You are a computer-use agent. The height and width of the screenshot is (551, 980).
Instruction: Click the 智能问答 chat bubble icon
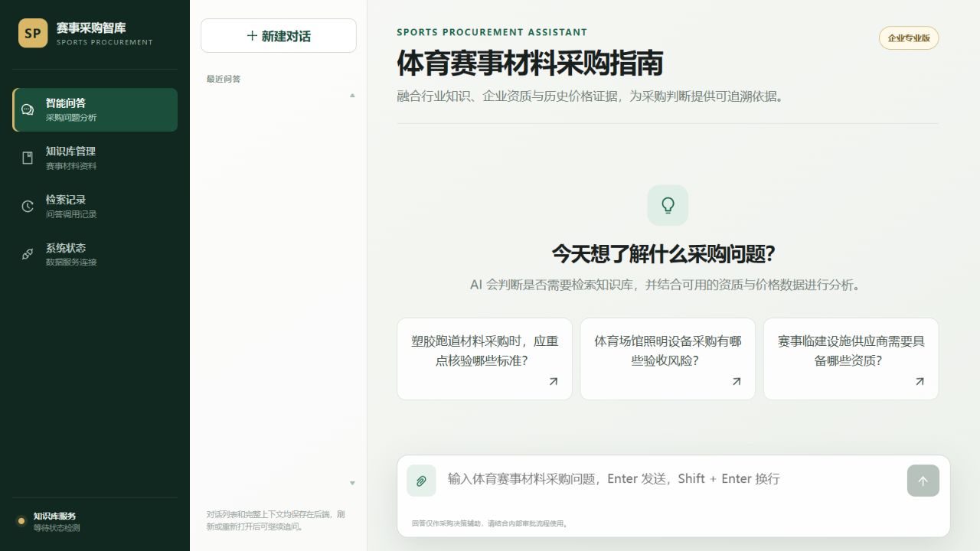click(28, 109)
